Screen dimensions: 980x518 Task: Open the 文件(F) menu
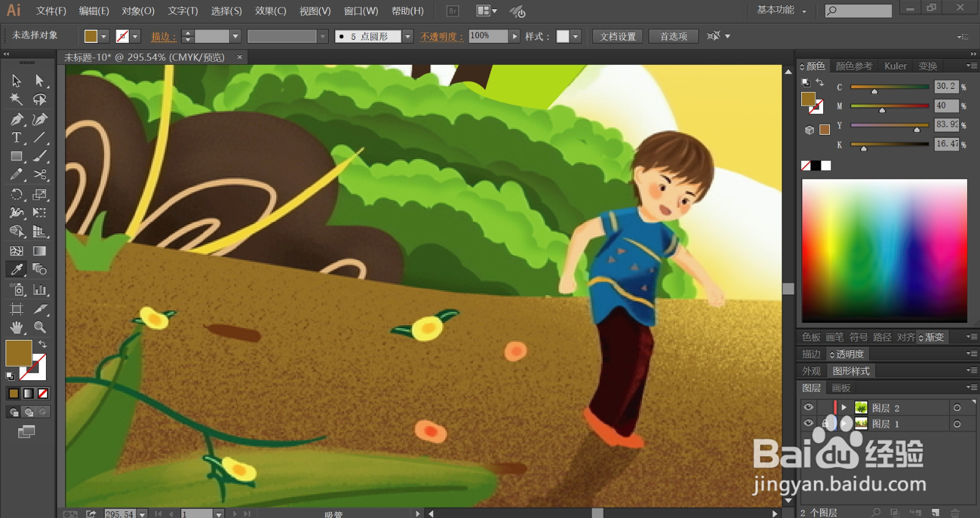tap(51, 11)
